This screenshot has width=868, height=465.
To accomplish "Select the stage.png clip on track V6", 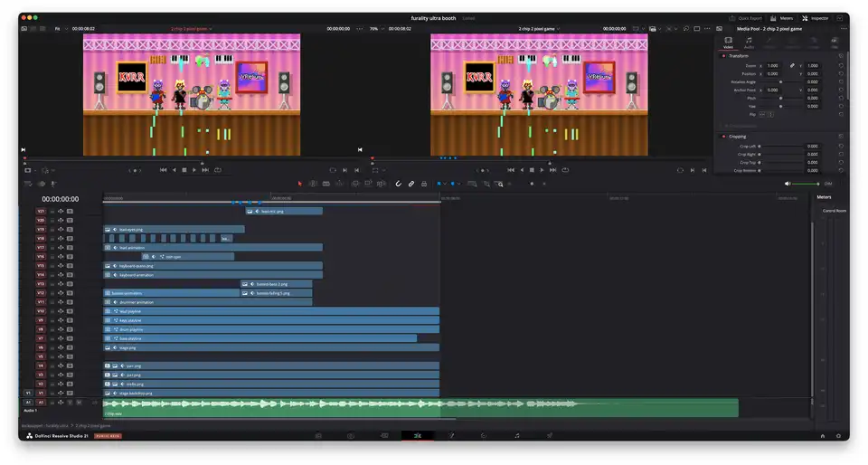I will [271, 347].
